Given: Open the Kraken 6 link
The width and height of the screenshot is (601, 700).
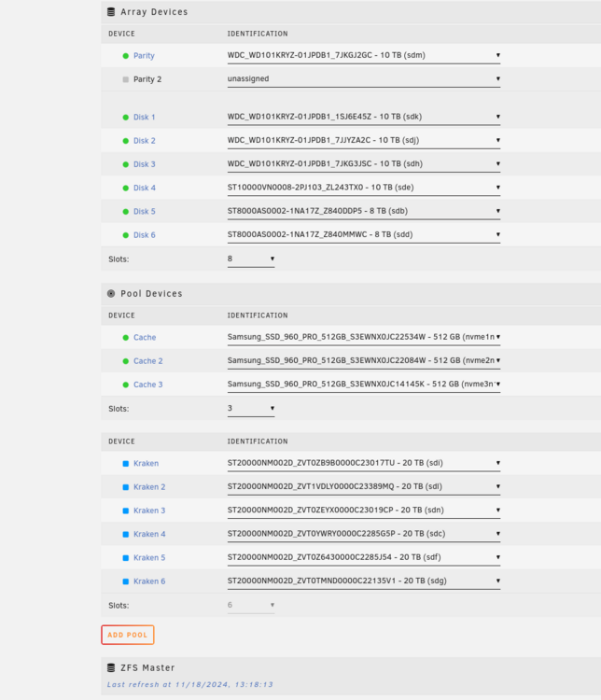Looking at the screenshot, I should click(x=149, y=581).
